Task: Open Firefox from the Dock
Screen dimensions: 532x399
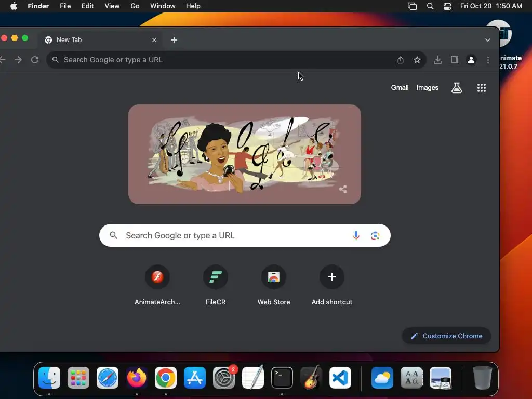Action: [x=137, y=378]
